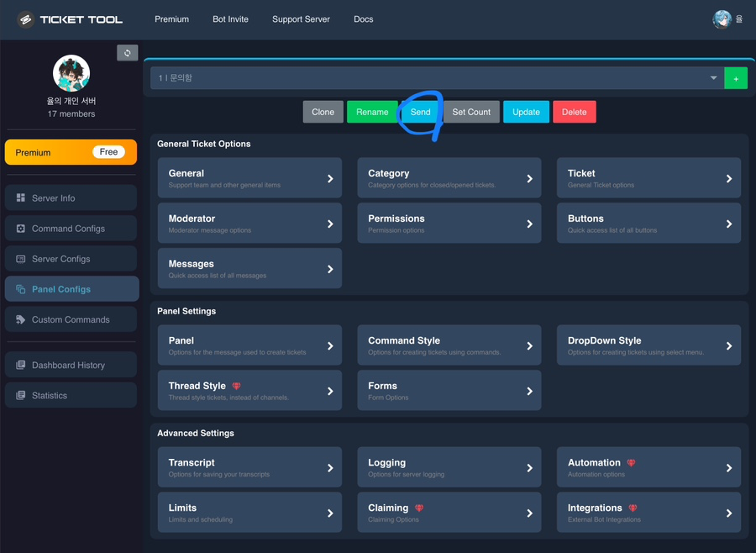Click the red Delete button
The image size is (756, 553).
[x=575, y=112]
